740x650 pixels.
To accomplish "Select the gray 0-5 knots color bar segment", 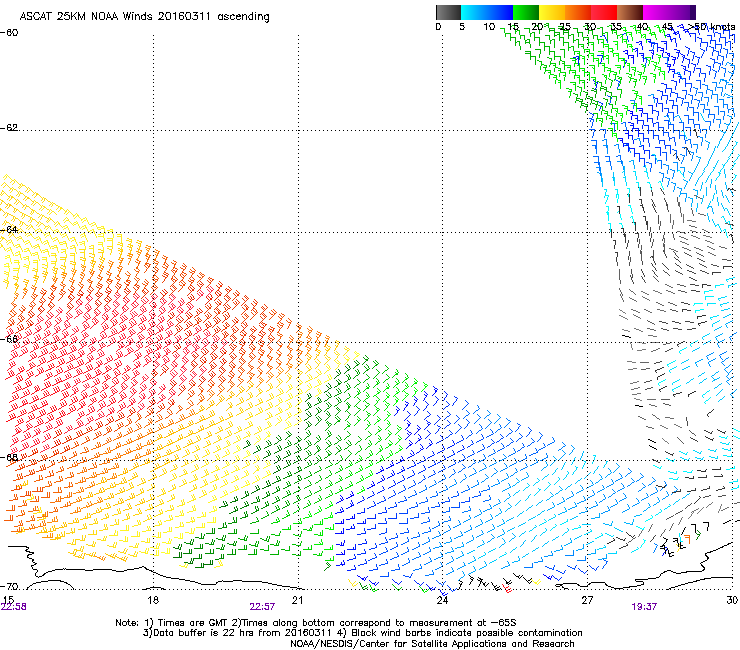I will tap(448, 12).
